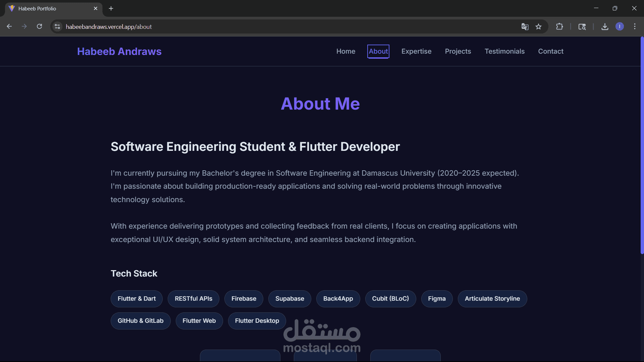Open the Chrome three-dot menu
644x362 pixels.
[x=635, y=26]
